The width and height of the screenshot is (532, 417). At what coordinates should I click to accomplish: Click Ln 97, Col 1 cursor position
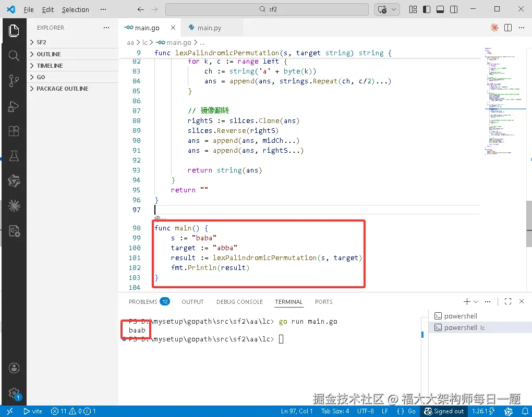pyautogui.click(x=297, y=411)
